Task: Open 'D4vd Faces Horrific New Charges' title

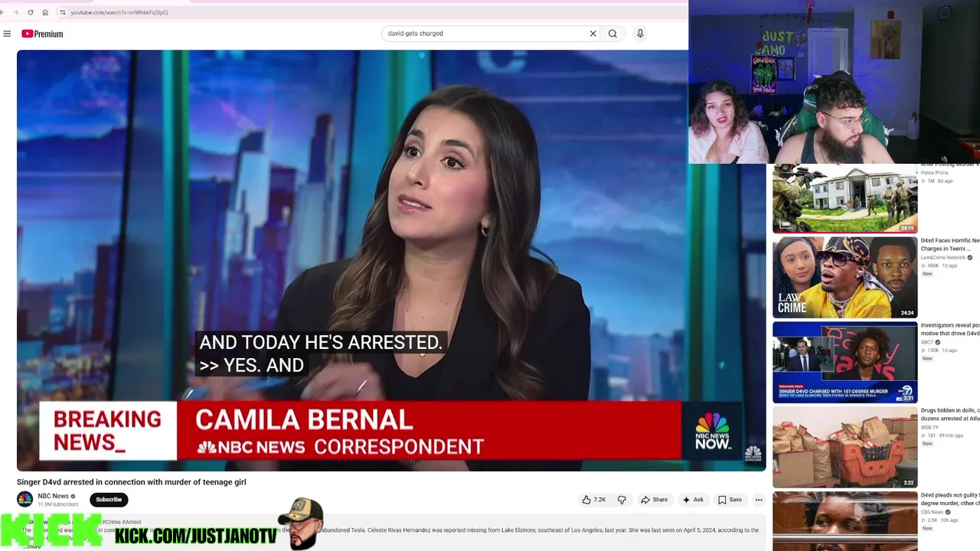Action: (x=950, y=244)
